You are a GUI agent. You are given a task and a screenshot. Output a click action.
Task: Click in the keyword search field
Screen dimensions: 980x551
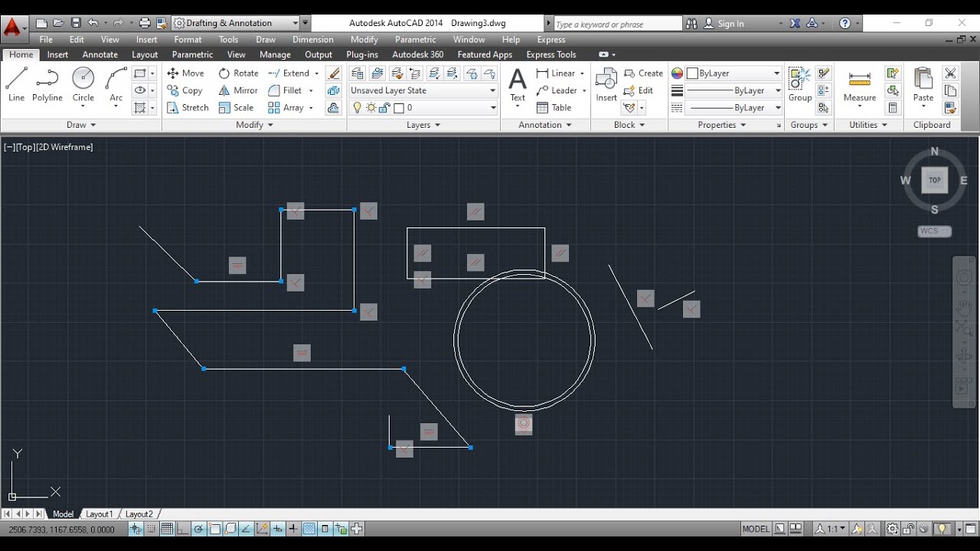coord(617,24)
